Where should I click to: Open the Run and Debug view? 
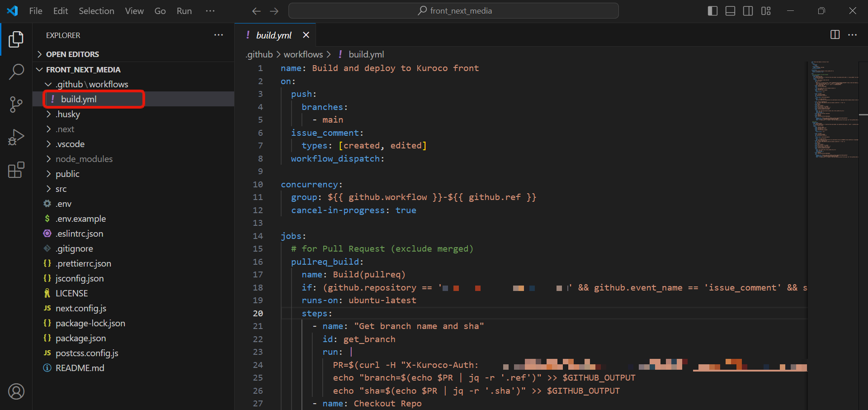pyautogui.click(x=16, y=137)
